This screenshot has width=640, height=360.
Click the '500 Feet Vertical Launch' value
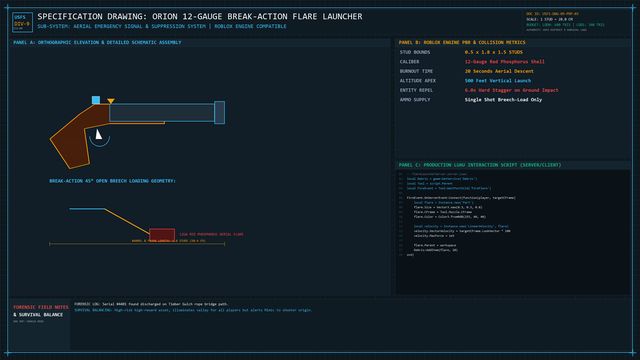[x=498, y=81]
